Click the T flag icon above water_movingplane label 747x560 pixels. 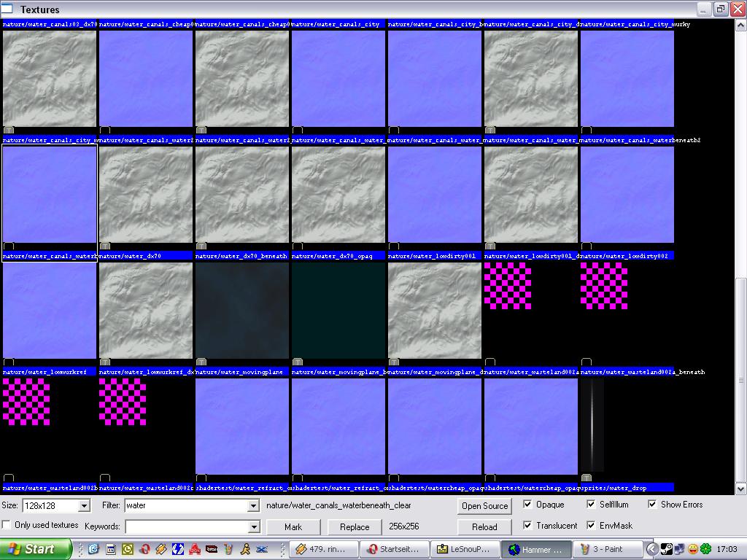201,362
